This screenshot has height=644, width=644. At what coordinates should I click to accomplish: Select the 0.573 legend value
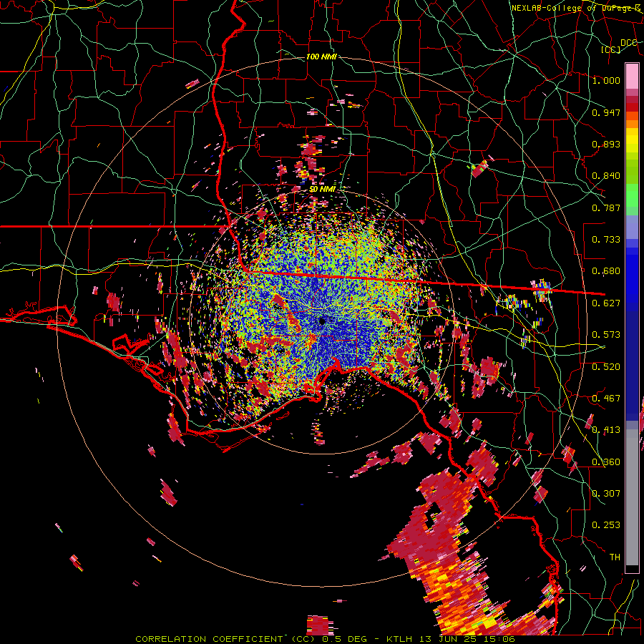(606, 335)
